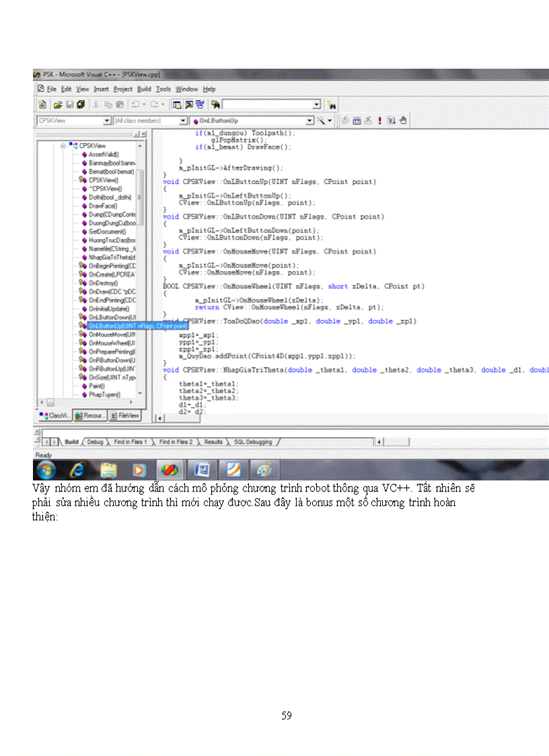Open the CPSKView class dropdown
The width and height of the screenshot is (549, 756).
click(x=108, y=121)
